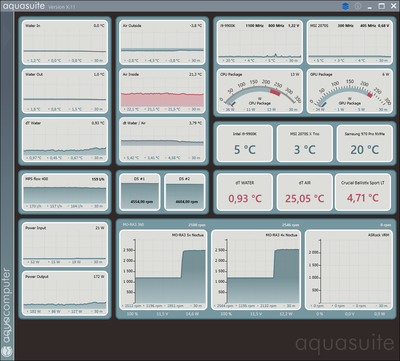This screenshot has height=361, width=400.
Task: Click the blue stacked layers icon in title bar
Action: tap(345, 6)
